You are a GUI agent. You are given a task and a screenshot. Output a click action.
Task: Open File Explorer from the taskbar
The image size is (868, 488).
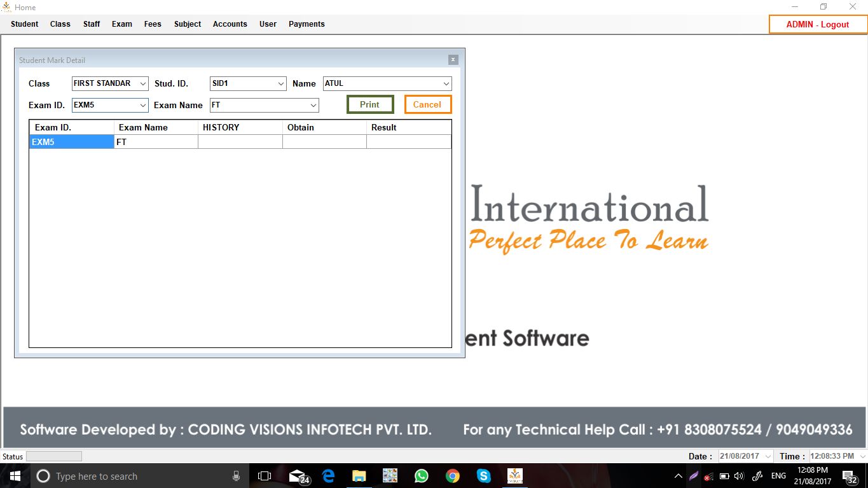click(x=359, y=476)
